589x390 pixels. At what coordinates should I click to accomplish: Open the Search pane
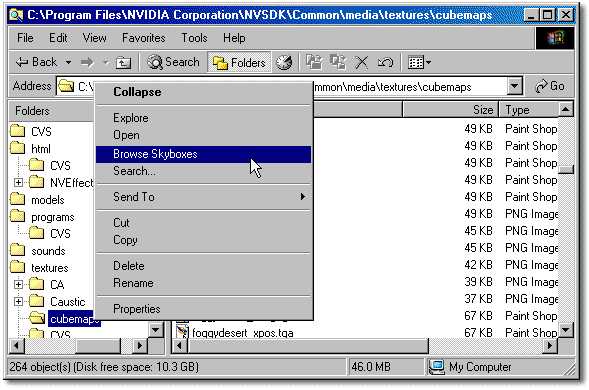173,62
